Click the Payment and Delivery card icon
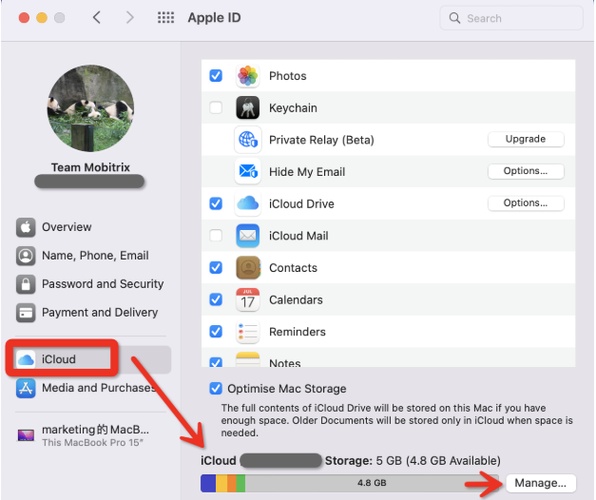The width and height of the screenshot is (596, 500). click(x=26, y=313)
